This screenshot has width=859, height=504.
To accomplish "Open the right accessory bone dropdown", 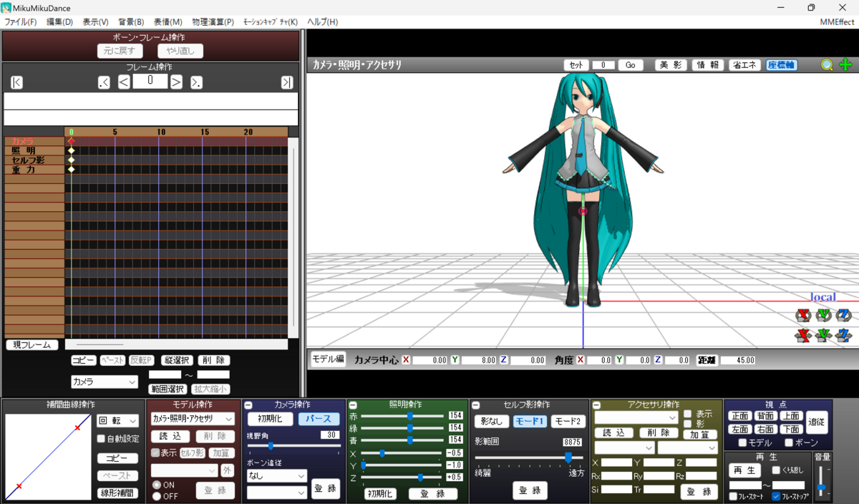I will pyautogui.click(x=687, y=447).
